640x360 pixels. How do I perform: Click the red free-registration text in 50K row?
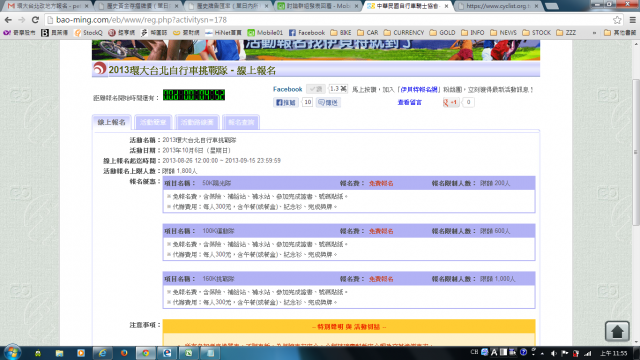click(x=381, y=183)
